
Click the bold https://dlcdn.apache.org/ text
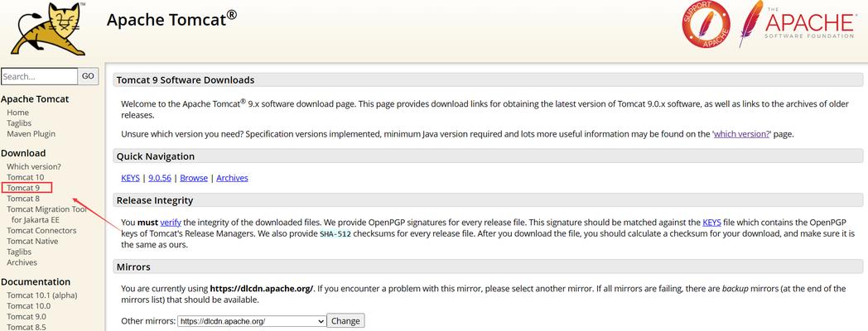261,288
